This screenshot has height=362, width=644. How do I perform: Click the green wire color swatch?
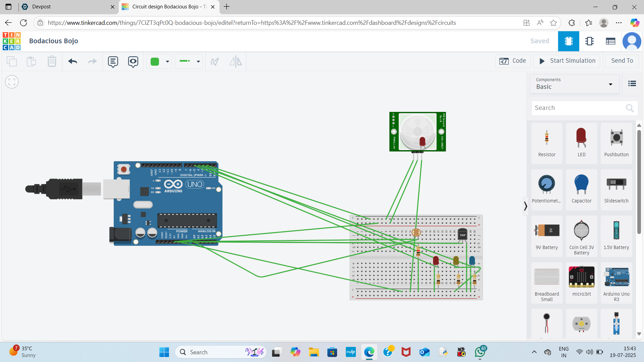click(x=155, y=61)
